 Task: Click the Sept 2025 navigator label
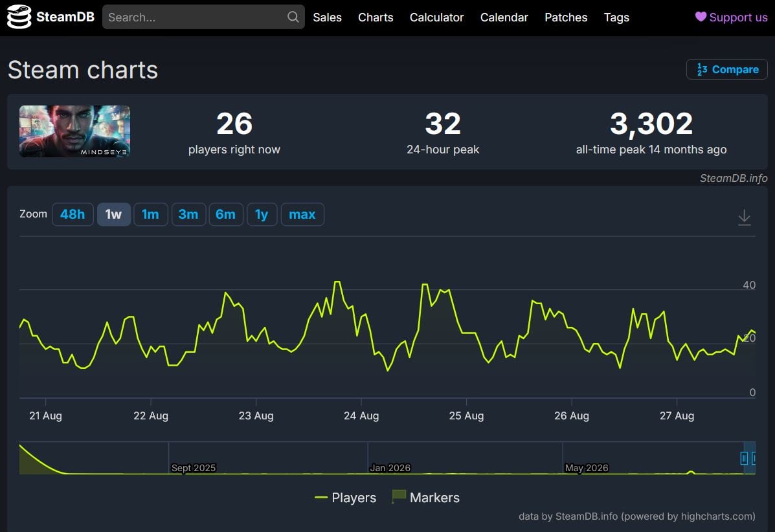(193, 468)
